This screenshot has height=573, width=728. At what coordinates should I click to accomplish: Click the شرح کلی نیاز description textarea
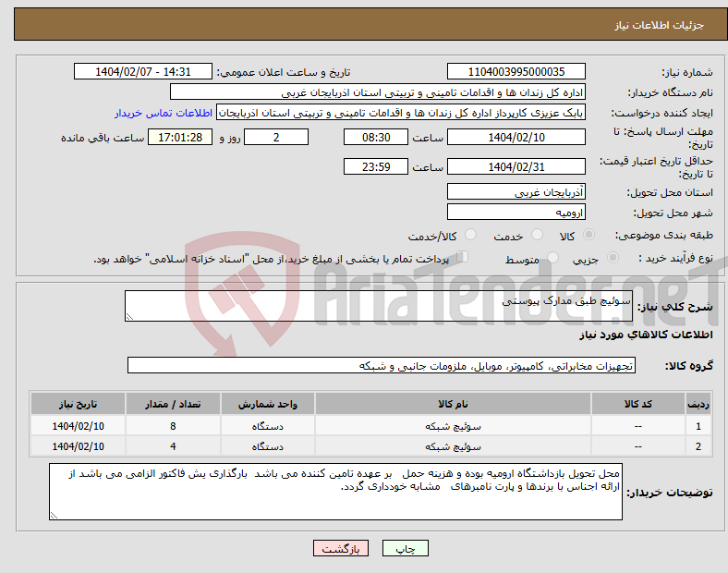tap(379, 306)
